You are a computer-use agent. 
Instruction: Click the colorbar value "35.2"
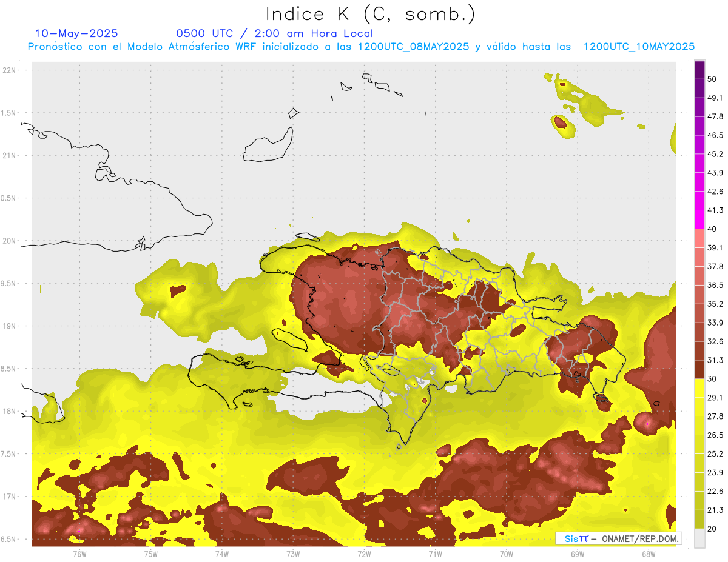coord(715,304)
